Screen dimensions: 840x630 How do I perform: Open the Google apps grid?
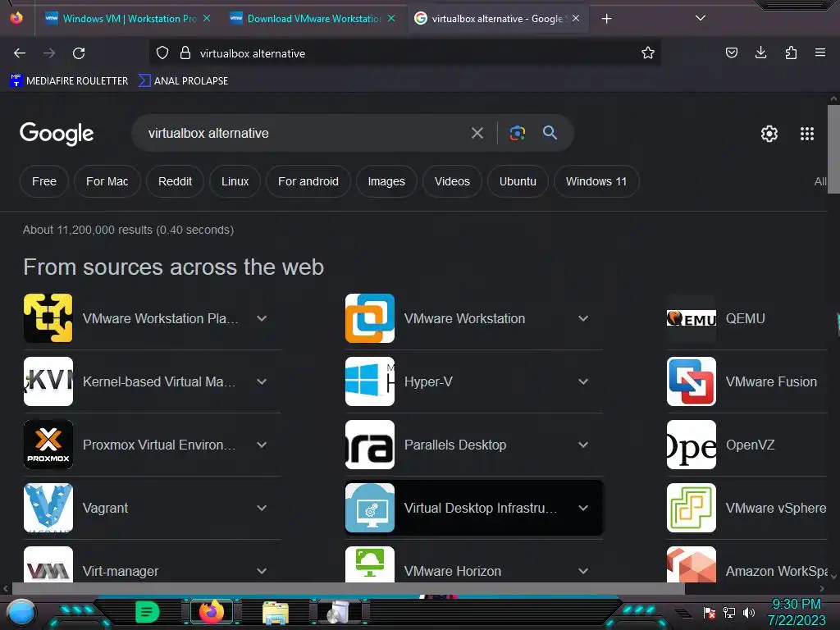pos(807,134)
